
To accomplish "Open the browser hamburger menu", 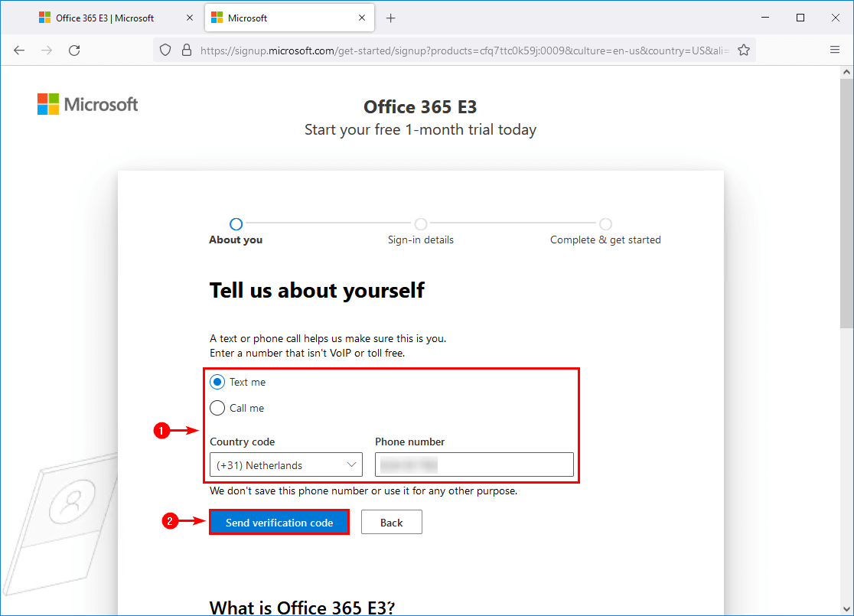I will click(x=835, y=50).
